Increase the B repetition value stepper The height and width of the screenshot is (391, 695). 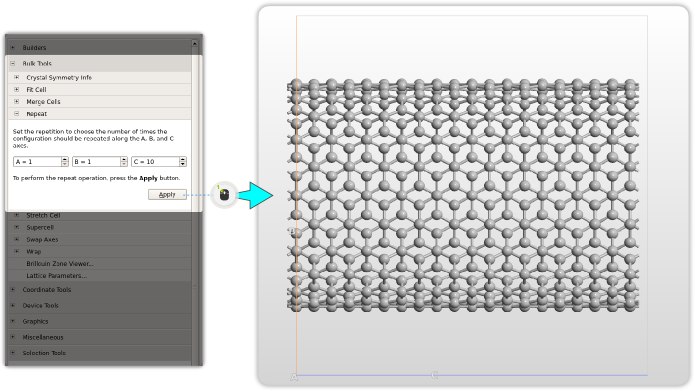coord(124,159)
